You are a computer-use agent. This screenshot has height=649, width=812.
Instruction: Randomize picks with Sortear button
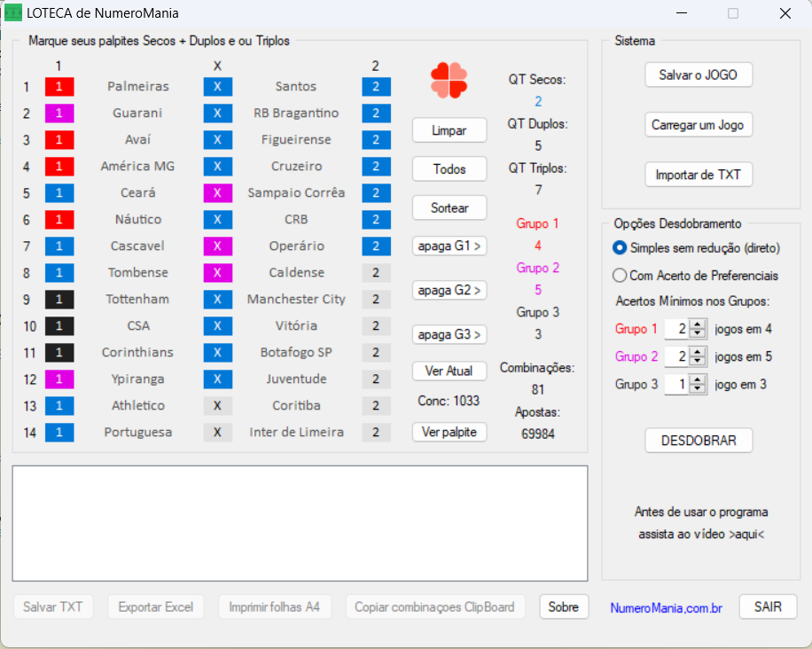(449, 207)
